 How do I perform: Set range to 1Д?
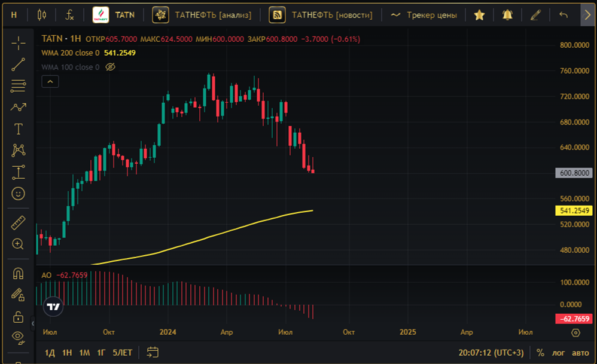point(50,353)
